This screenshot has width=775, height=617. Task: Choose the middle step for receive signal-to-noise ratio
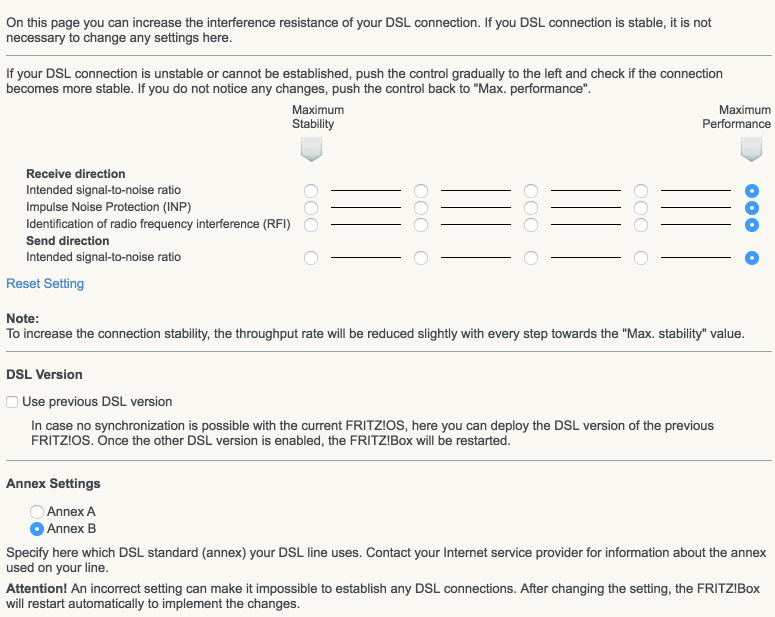point(531,190)
